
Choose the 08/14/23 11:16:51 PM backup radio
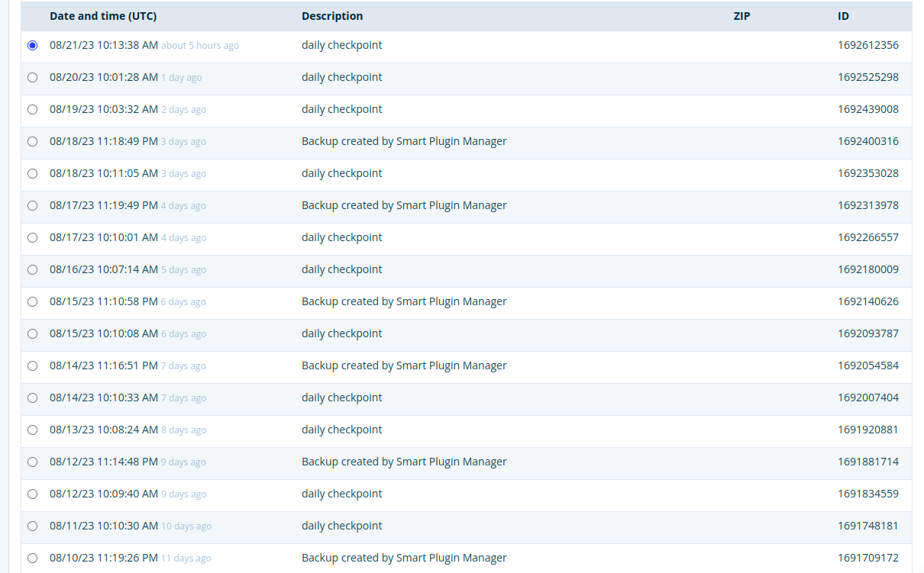[32, 366]
